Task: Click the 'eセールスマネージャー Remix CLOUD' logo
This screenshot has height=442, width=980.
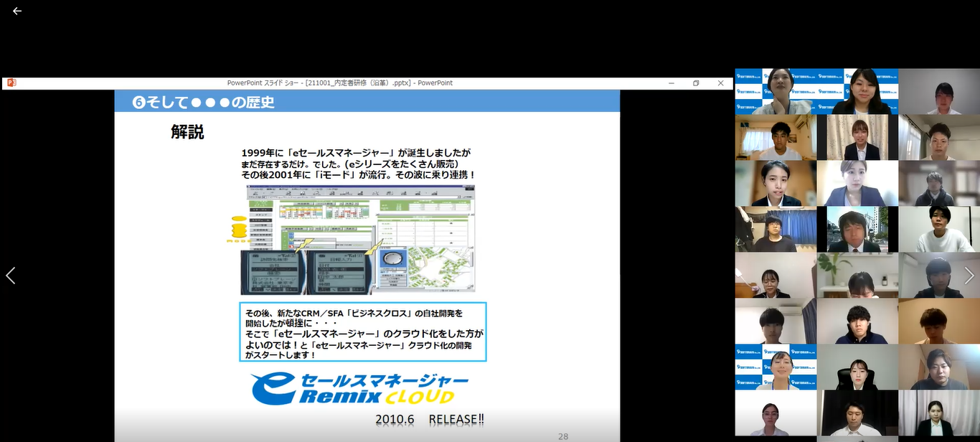Action: point(360,389)
